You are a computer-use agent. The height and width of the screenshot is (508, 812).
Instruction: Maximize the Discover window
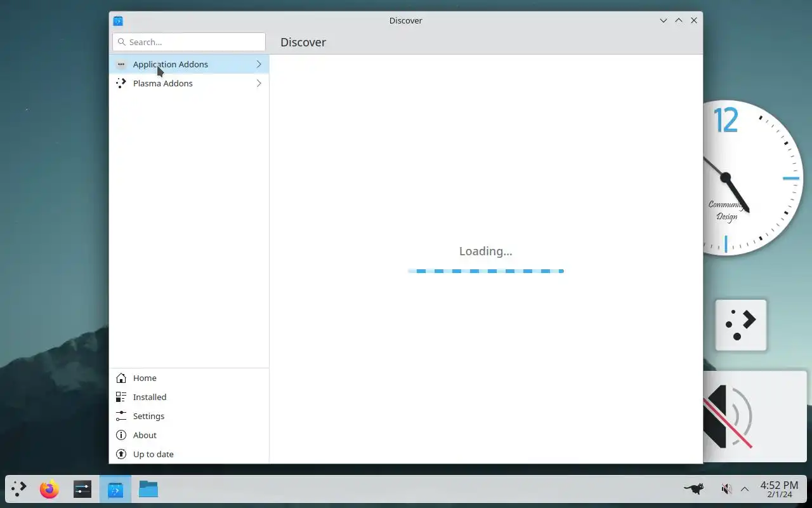coord(679,20)
